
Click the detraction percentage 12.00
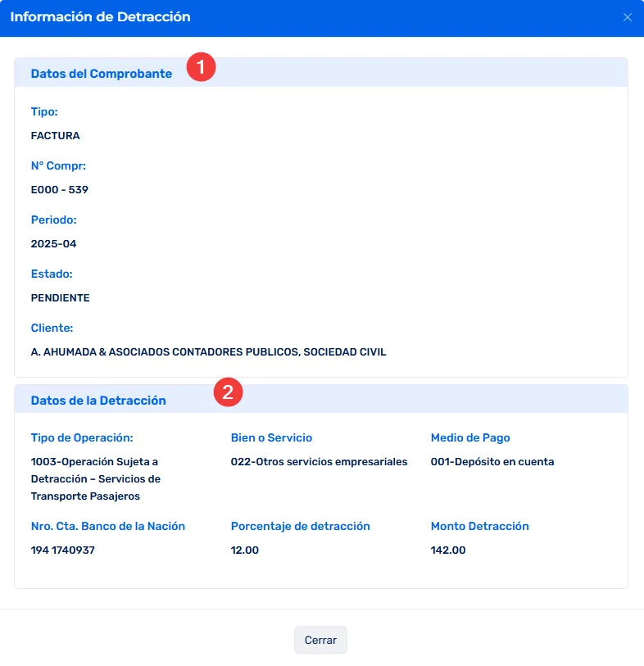[244, 550]
